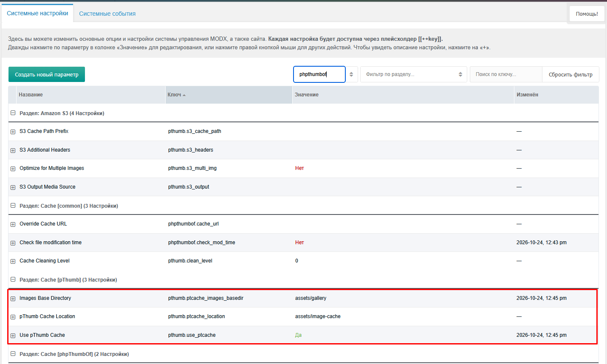Select the Нет value for pthumb.s3_multi_img

click(299, 168)
